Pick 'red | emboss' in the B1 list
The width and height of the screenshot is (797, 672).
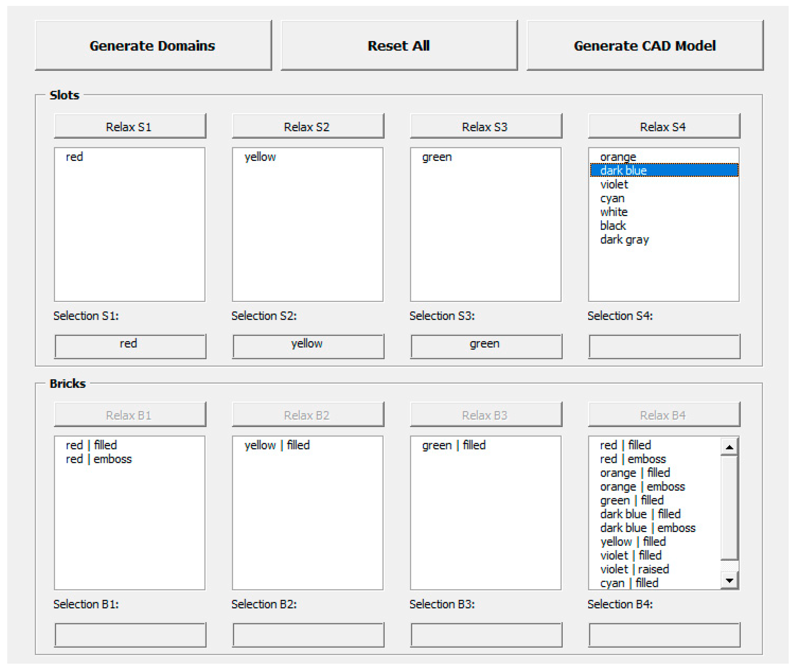[99, 459]
